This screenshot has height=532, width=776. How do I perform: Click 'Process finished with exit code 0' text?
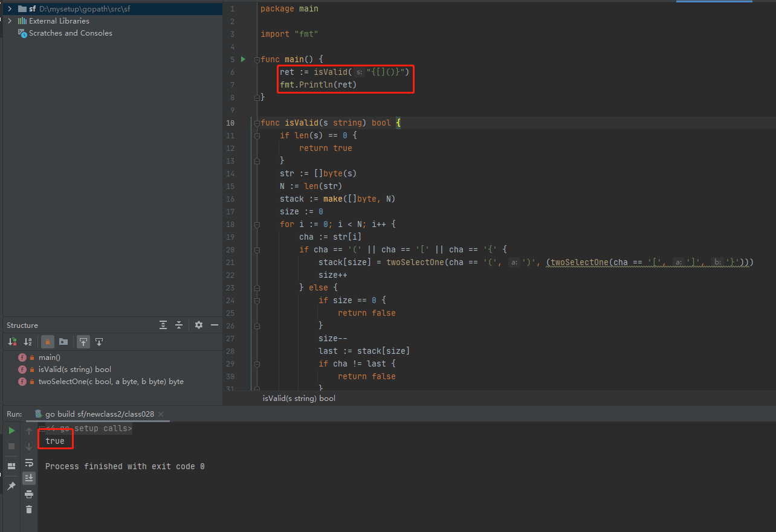tap(125, 466)
